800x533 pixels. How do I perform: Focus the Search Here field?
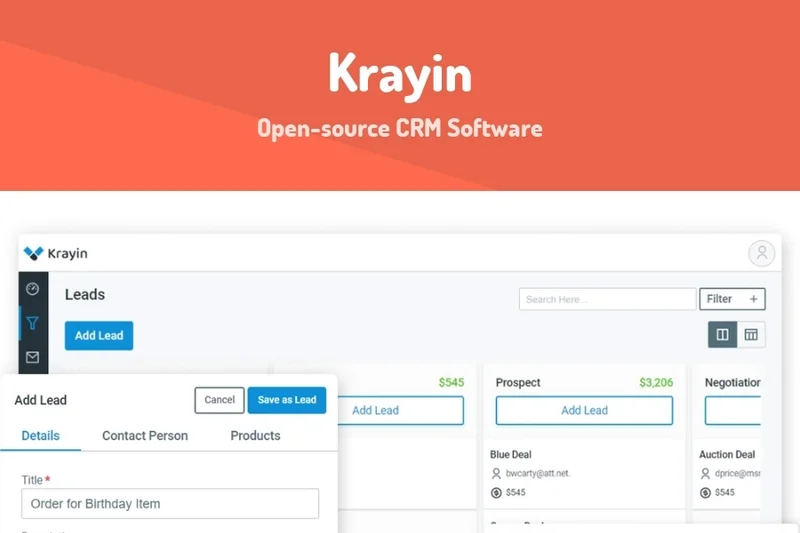pos(607,299)
